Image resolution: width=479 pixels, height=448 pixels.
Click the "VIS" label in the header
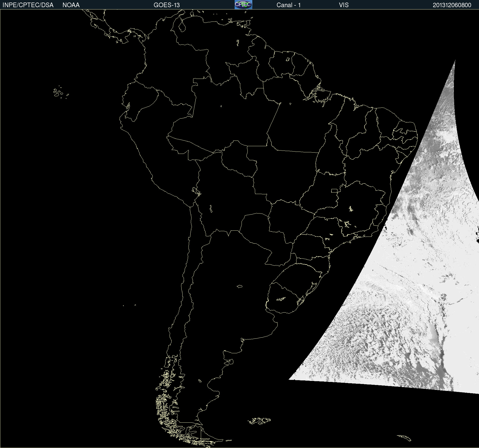344,5
